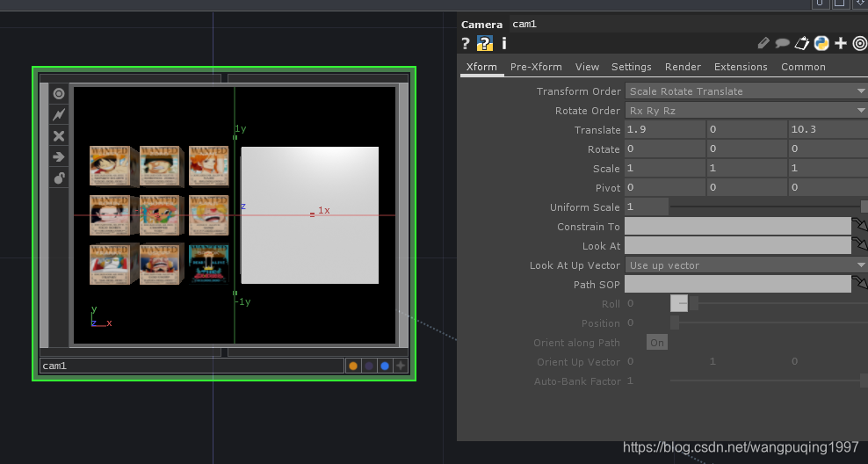This screenshot has width=868, height=464.
Task: Click the target bullseye icon in parameter header
Action: point(860,43)
